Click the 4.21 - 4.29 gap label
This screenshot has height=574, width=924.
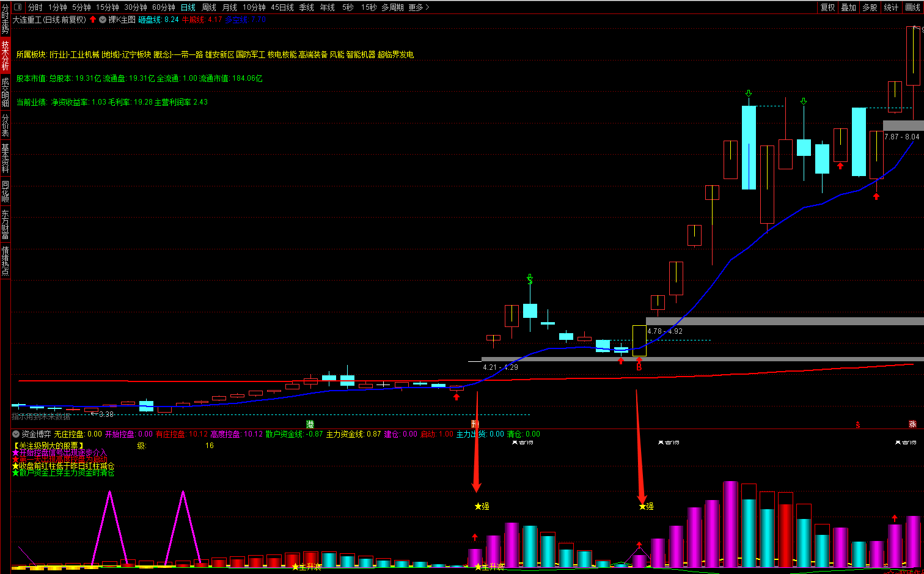click(x=501, y=367)
